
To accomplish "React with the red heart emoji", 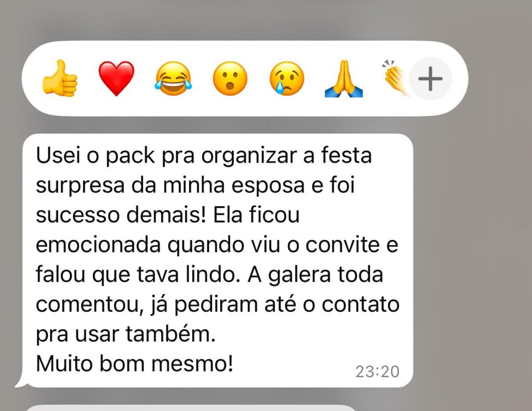I will [x=116, y=78].
